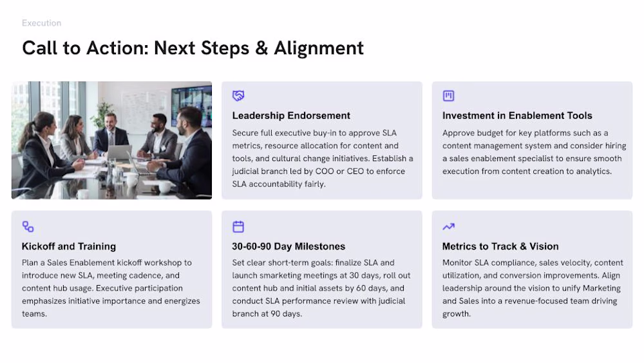Click the kanban board icon above Investment heading
The image size is (644, 363).
pos(448,96)
